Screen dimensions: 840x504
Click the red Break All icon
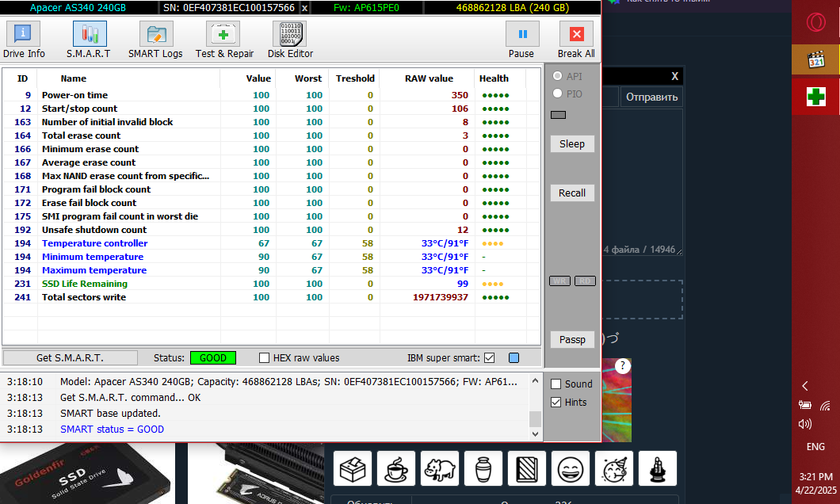(x=576, y=35)
